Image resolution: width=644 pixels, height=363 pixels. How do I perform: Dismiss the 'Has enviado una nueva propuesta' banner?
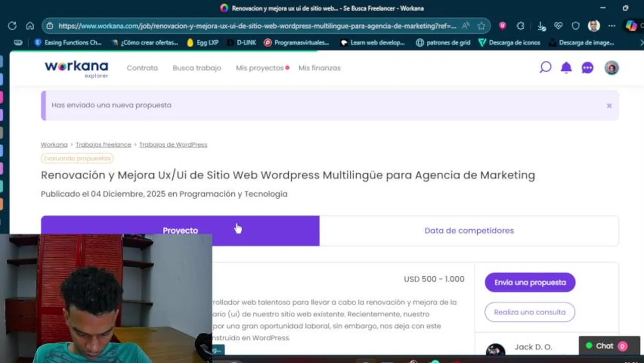click(x=609, y=105)
